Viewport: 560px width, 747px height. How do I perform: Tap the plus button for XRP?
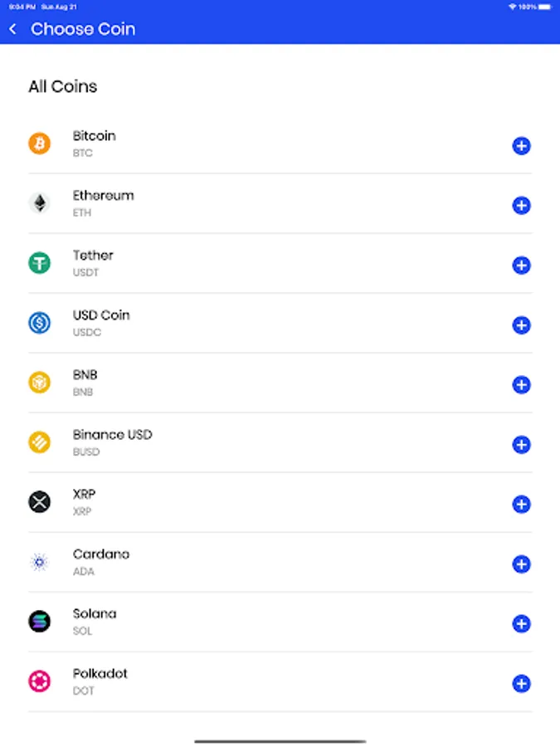click(x=521, y=505)
